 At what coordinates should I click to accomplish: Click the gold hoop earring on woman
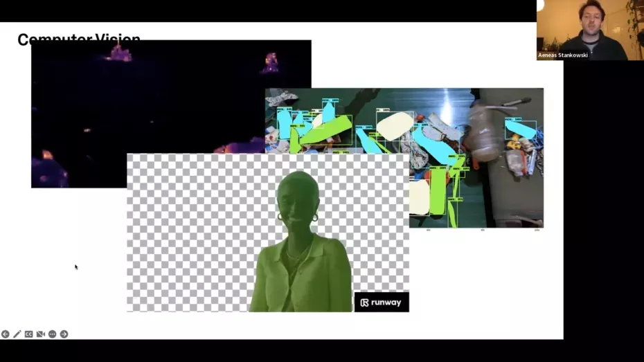314,217
